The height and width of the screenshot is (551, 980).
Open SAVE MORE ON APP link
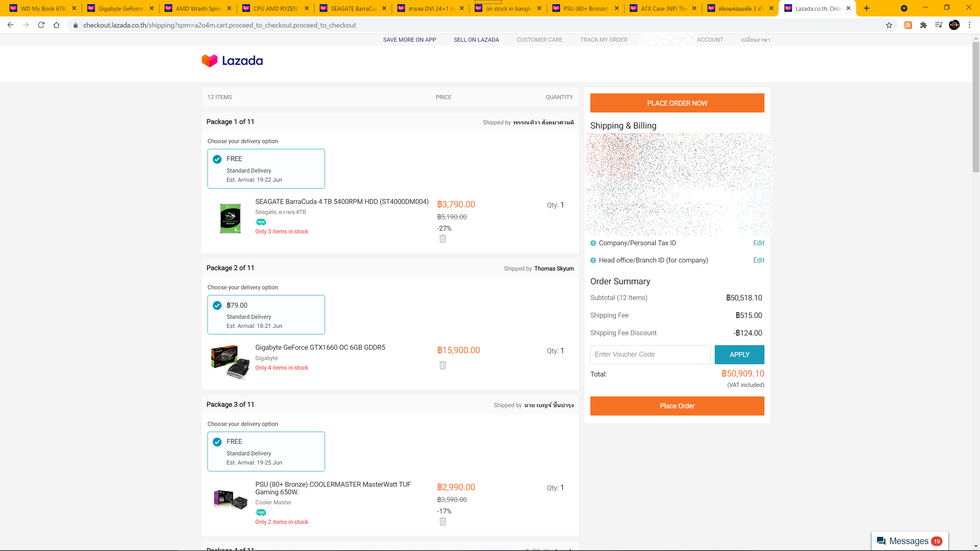(x=410, y=40)
